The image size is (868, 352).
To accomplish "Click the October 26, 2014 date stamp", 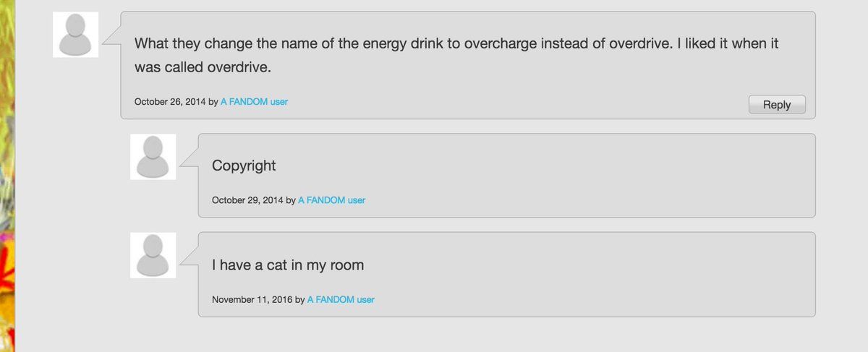I will (170, 102).
